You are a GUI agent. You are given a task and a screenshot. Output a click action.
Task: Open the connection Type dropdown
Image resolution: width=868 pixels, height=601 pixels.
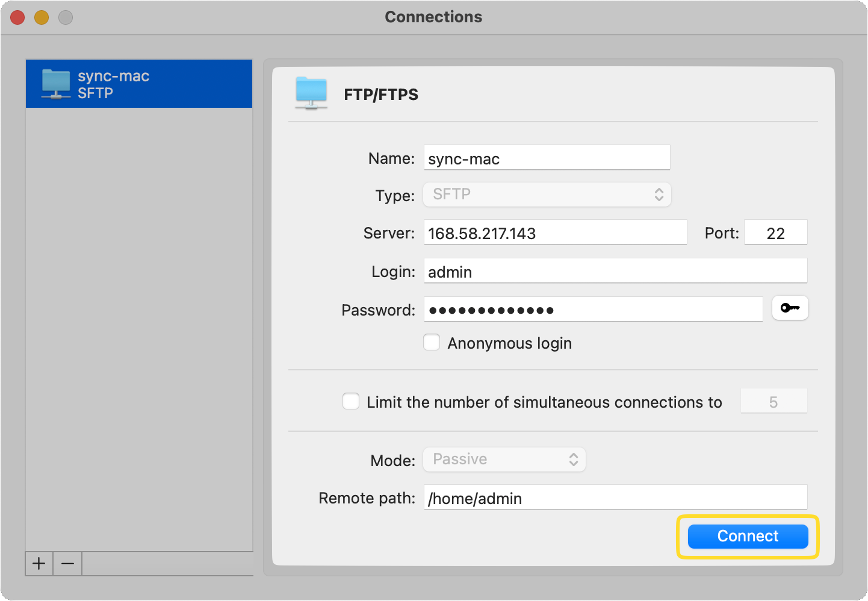[547, 194]
